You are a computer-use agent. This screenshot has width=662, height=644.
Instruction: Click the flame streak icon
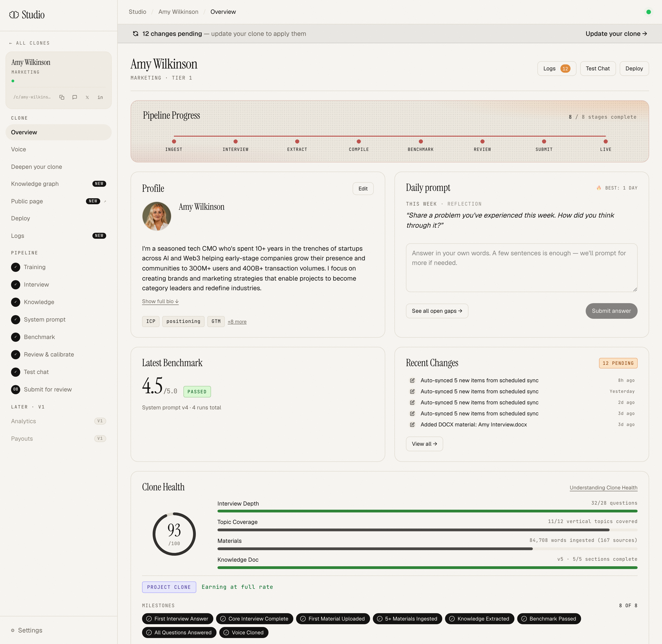(x=599, y=188)
